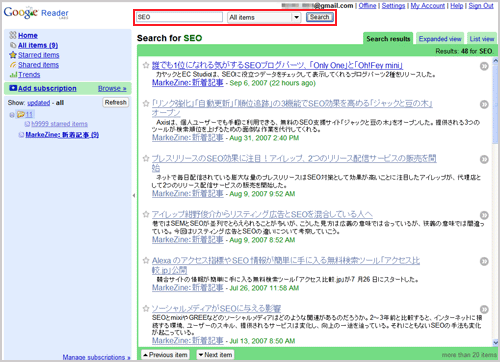Screen dimensions: 500x362
Task: Click the Shared items feed icon
Action: coord(13,65)
